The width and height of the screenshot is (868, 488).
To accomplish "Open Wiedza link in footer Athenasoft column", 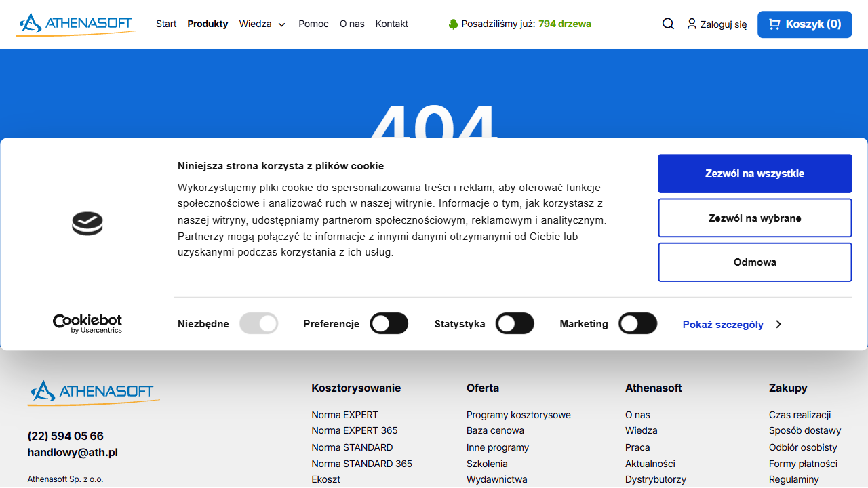I will 642,430.
